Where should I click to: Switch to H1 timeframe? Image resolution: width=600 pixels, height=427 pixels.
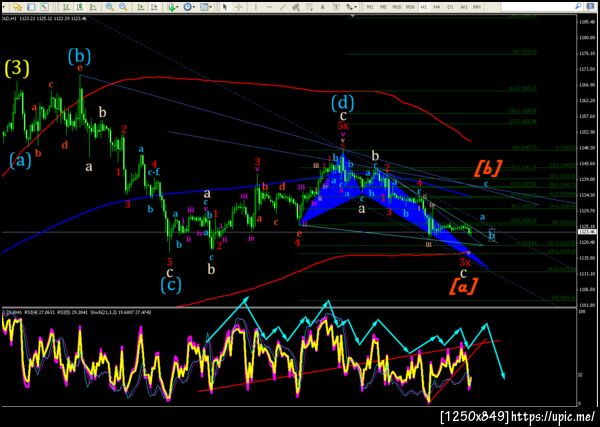(x=424, y=7)
